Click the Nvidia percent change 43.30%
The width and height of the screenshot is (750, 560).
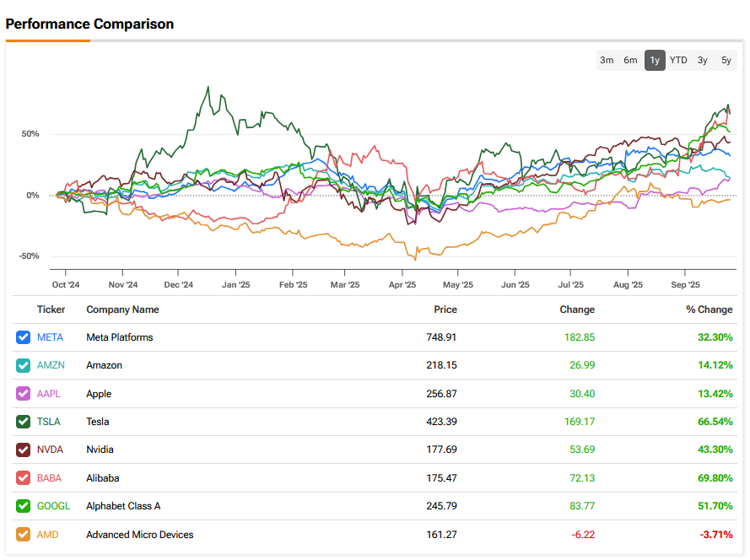point(715,450)
